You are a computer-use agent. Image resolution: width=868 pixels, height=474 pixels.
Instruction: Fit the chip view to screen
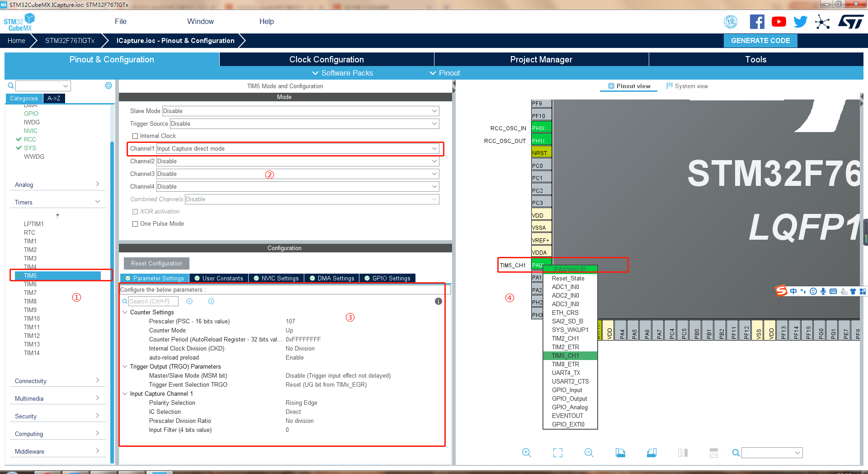click(x=558, y=453)
